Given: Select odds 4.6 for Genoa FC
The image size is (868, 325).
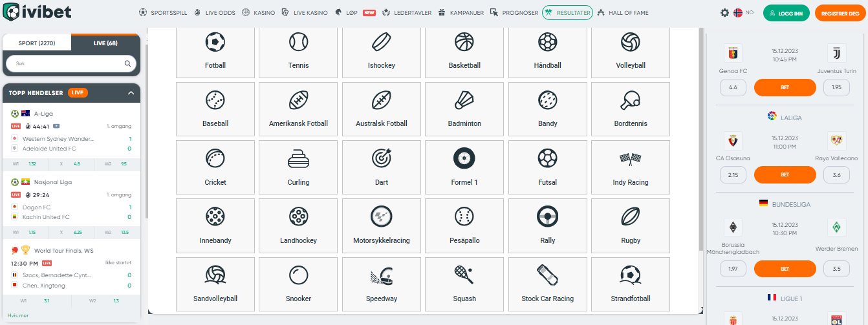Looking at the screenshot, I should coord(733,87).
